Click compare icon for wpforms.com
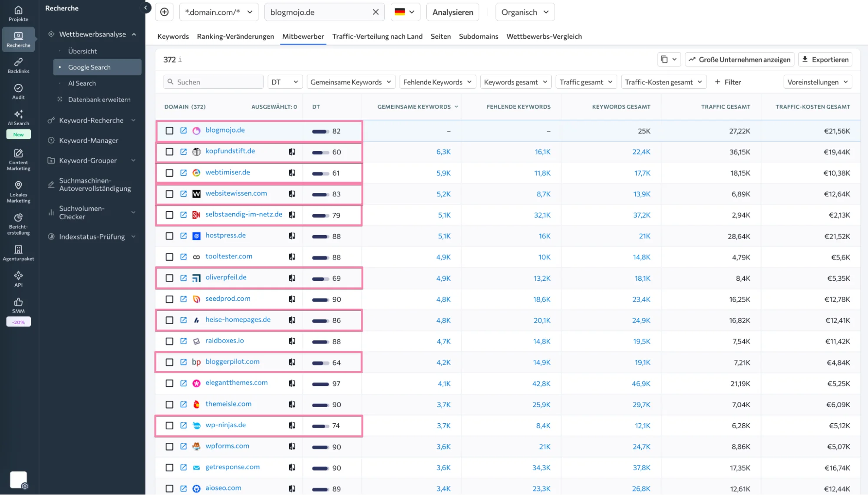868x495 pixels. coord(292,446)
